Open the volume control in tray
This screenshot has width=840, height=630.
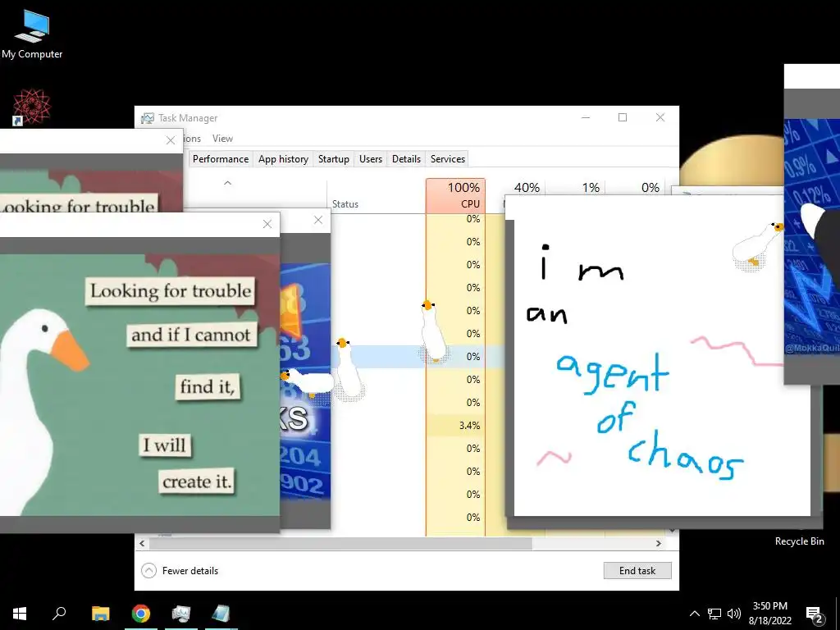[x=734, y=614]
